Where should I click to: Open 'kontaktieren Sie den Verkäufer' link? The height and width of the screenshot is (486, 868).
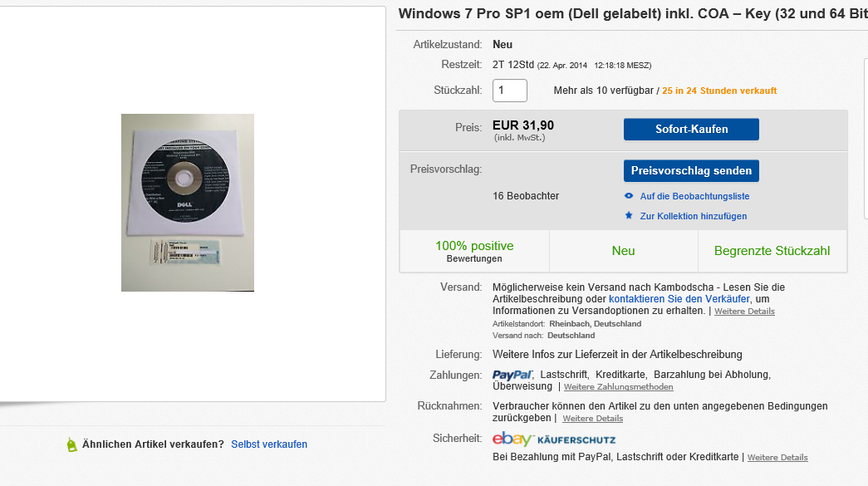(x=679, y=298)
